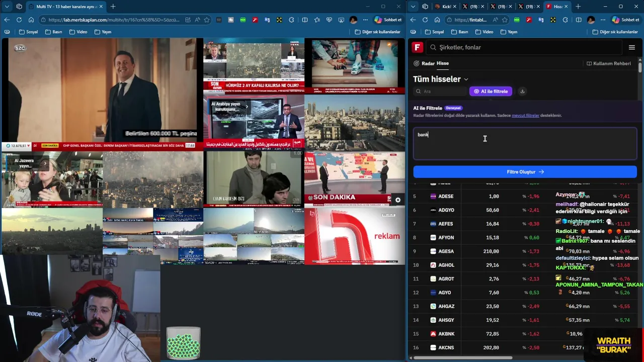644x362 pixels.
Task: Open profile avatar in the left browser window
Action: coord(353,20)
